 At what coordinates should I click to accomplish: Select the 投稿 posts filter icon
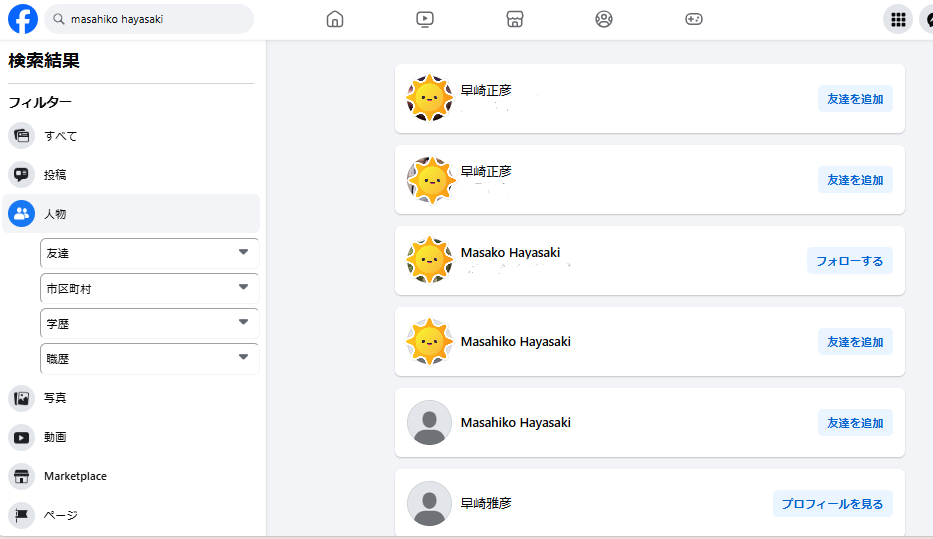point(21,174)
